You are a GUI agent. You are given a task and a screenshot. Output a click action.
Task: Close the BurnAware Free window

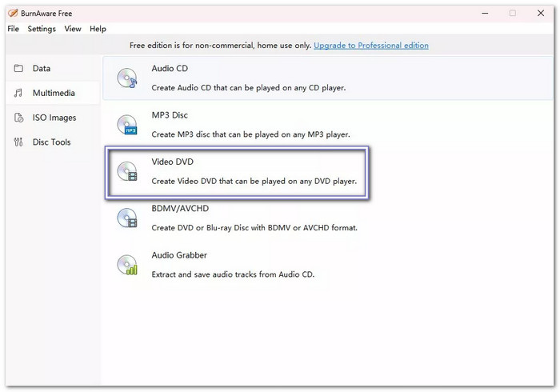tap(541, 14)
